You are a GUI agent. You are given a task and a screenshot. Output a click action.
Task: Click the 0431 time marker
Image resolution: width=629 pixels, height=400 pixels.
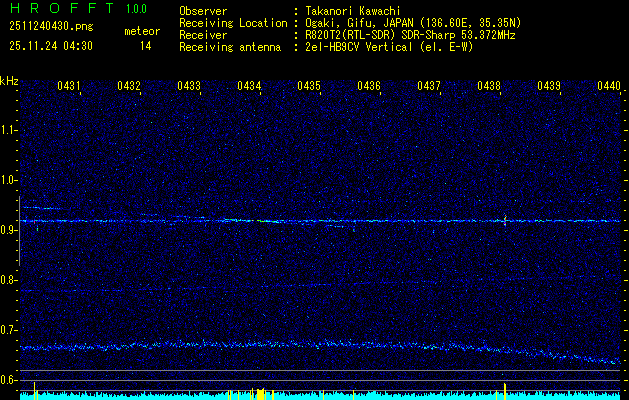click(x=69, y=87)
